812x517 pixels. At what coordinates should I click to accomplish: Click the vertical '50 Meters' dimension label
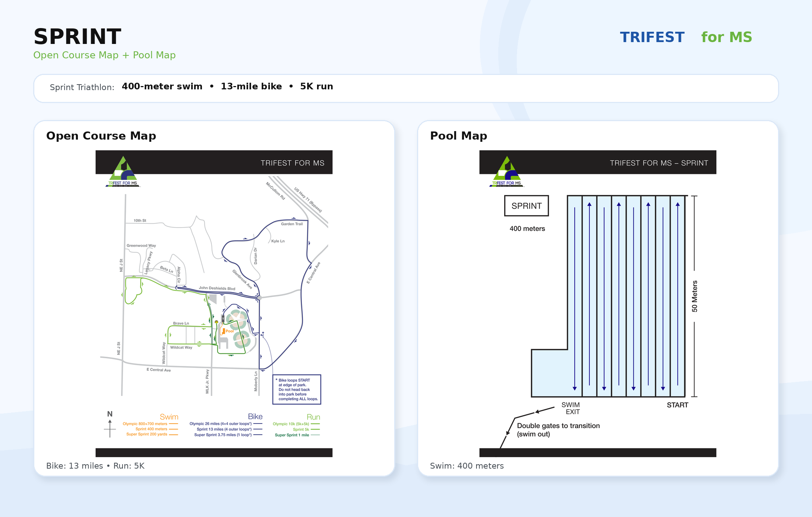tap(695, 296)
